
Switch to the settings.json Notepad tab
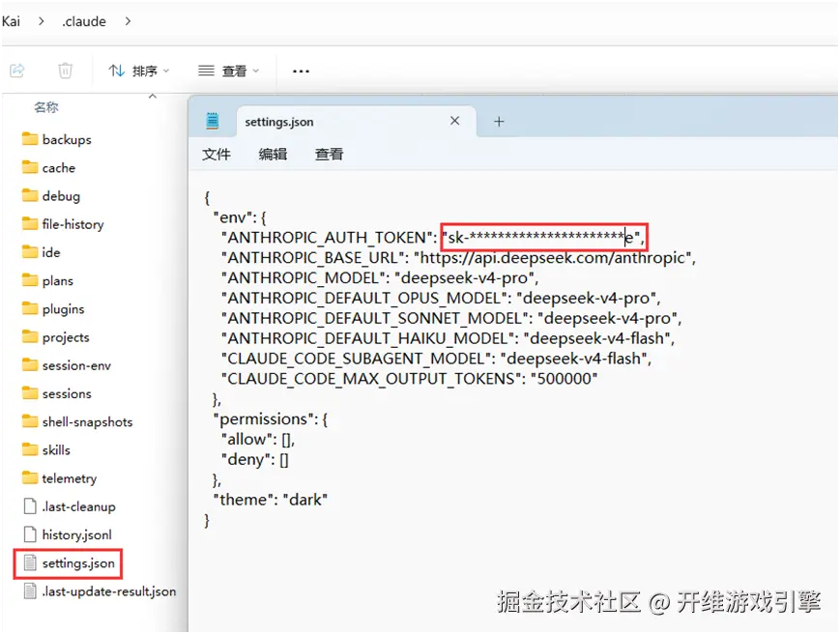[357, 122]
